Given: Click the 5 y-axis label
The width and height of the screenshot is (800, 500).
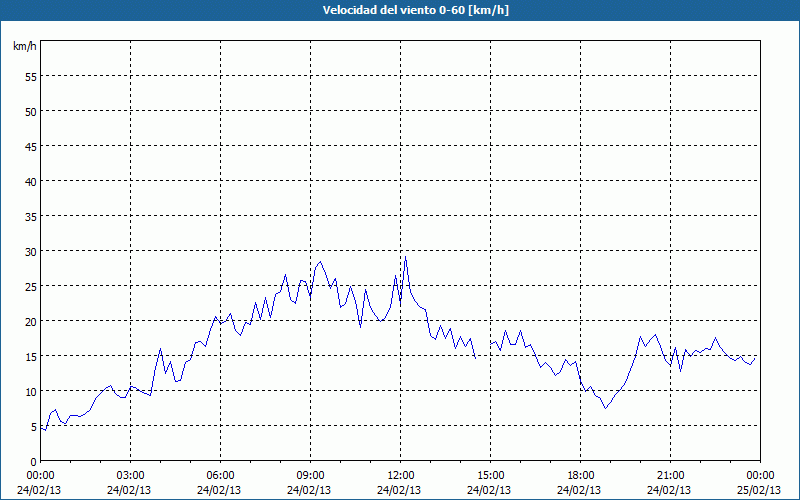Looking at the screenshot, I should click(x=34, y=427).
